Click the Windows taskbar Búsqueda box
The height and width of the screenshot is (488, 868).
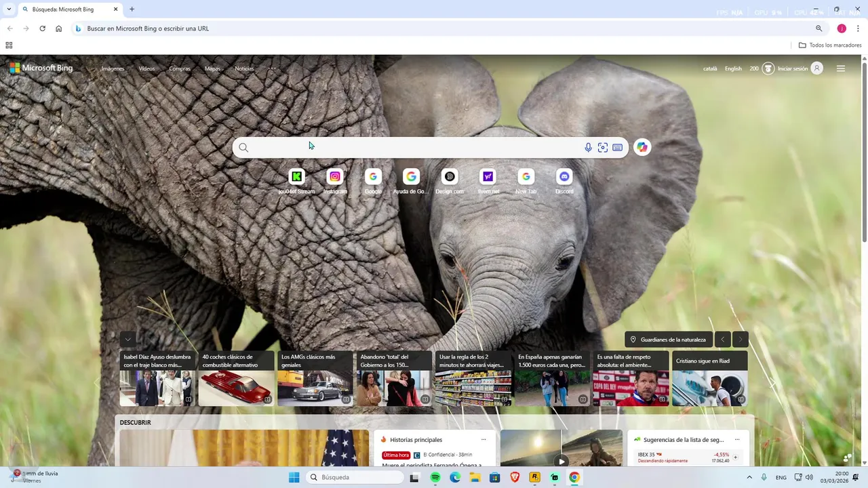[356, 478]
